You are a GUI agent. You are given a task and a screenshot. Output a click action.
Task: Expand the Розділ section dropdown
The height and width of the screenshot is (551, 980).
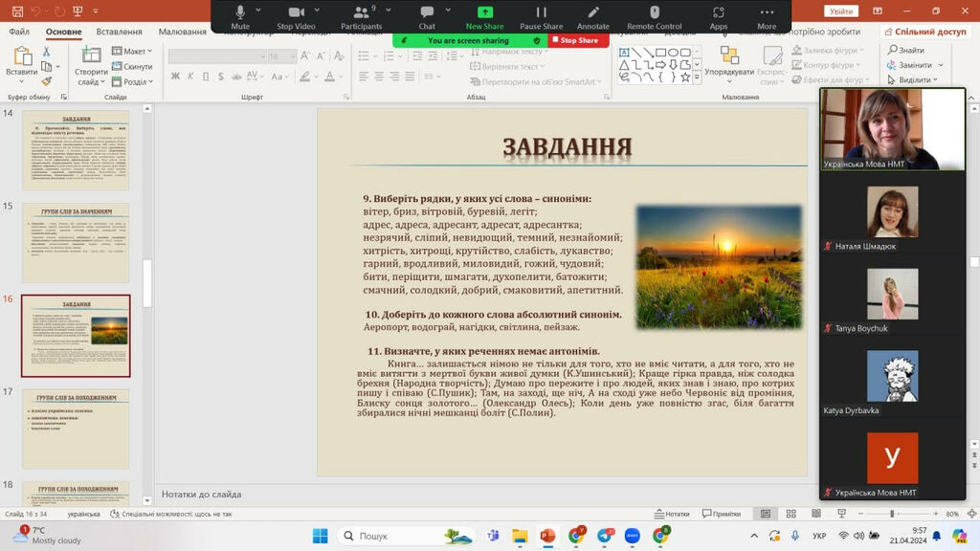(x=137, y=82)
